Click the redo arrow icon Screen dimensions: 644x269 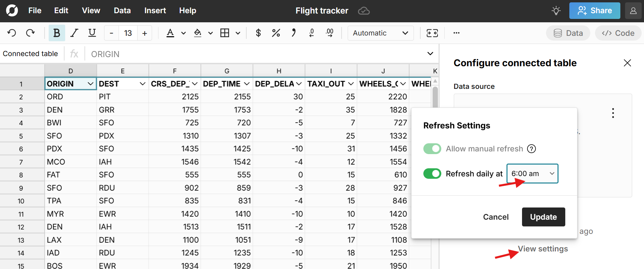[30, 33]
